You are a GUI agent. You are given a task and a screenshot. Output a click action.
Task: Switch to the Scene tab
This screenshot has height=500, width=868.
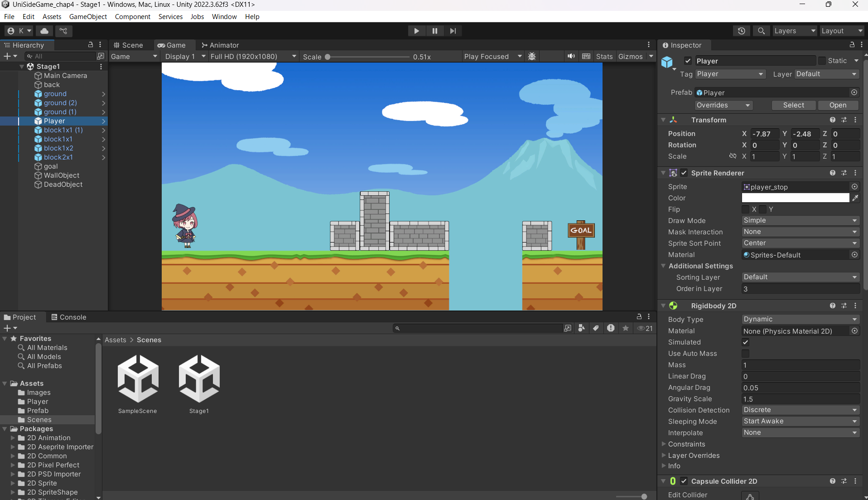(x=128, y=45)
